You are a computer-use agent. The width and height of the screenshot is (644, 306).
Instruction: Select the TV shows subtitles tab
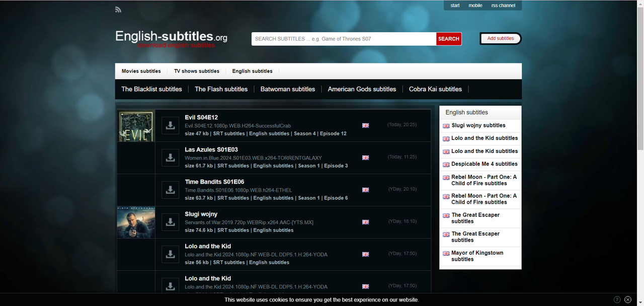coord(197,71)
